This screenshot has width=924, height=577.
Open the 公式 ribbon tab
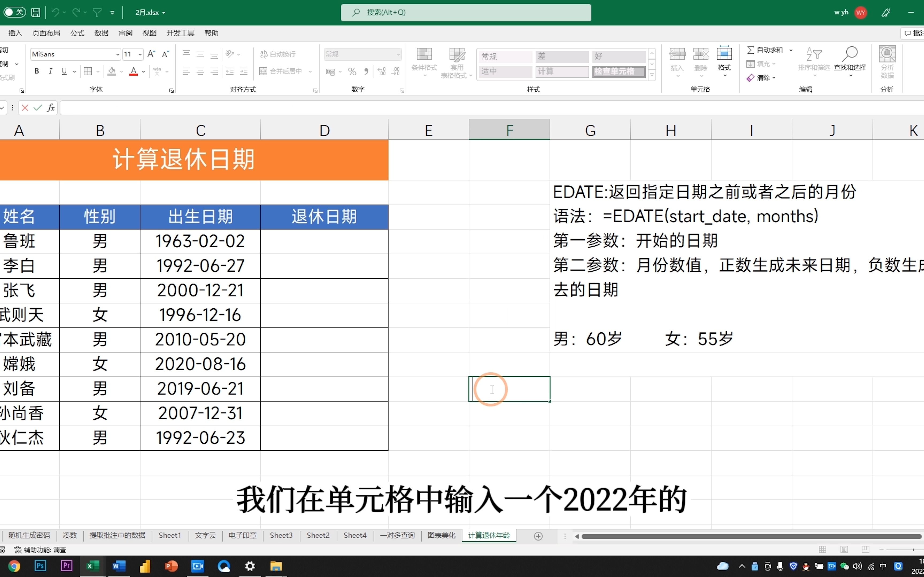[x=77, y=33]
